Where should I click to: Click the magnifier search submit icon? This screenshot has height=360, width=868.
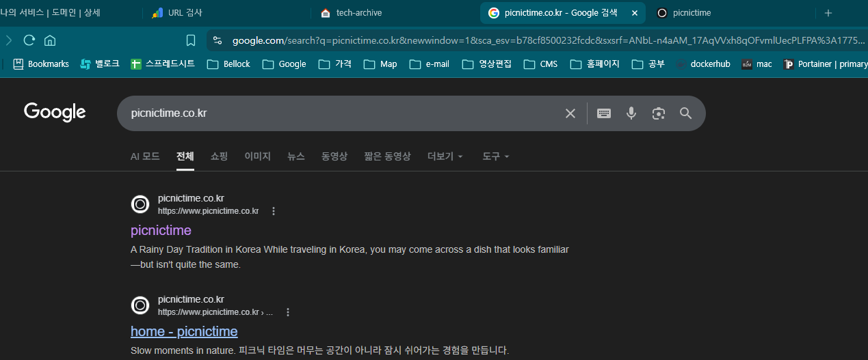[686, 113]
